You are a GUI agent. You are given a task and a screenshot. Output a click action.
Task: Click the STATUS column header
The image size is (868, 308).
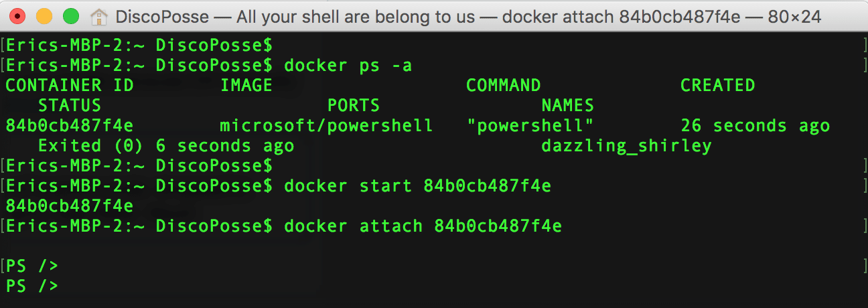click(x=70, y=106)
